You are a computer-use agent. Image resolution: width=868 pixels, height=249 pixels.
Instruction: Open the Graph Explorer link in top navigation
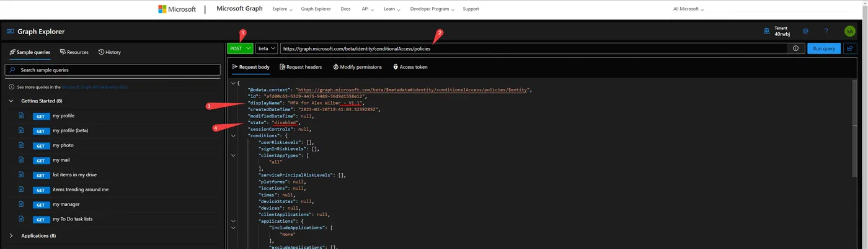pos(316,9)
